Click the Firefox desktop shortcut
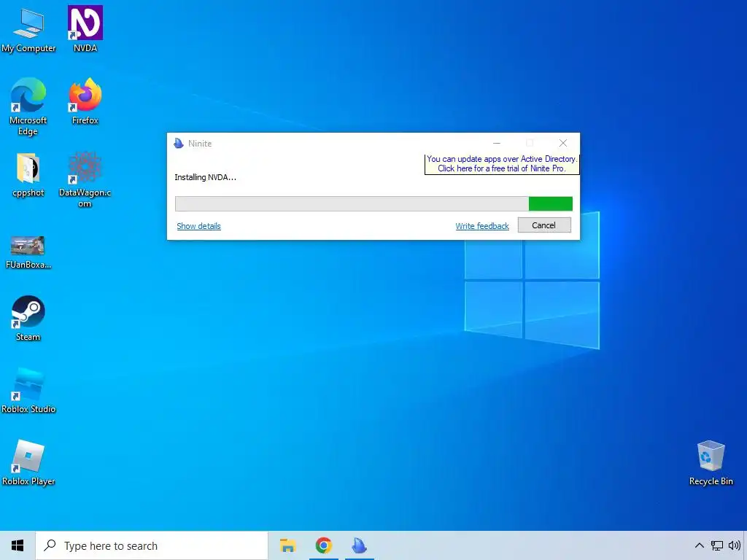Screen dimensions: 747x560 point(85,101)
